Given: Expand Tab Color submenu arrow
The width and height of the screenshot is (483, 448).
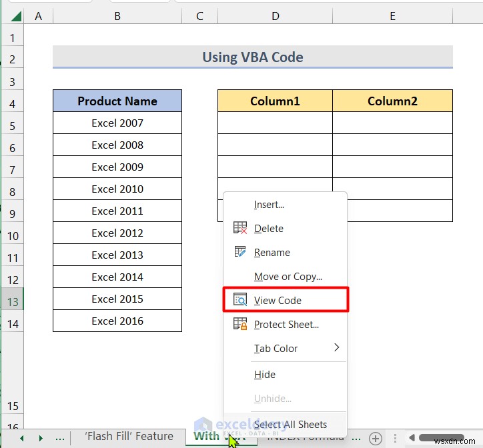Looking at the screenshot, I should 337,347.
